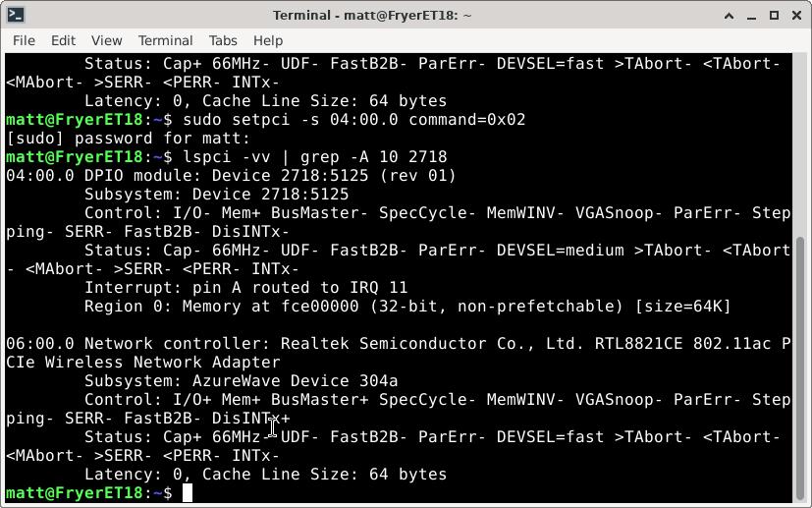812x508 pixels.
Task: Click the 'Interrupt: pin A routed' line
Action: [x=245, y=288]
